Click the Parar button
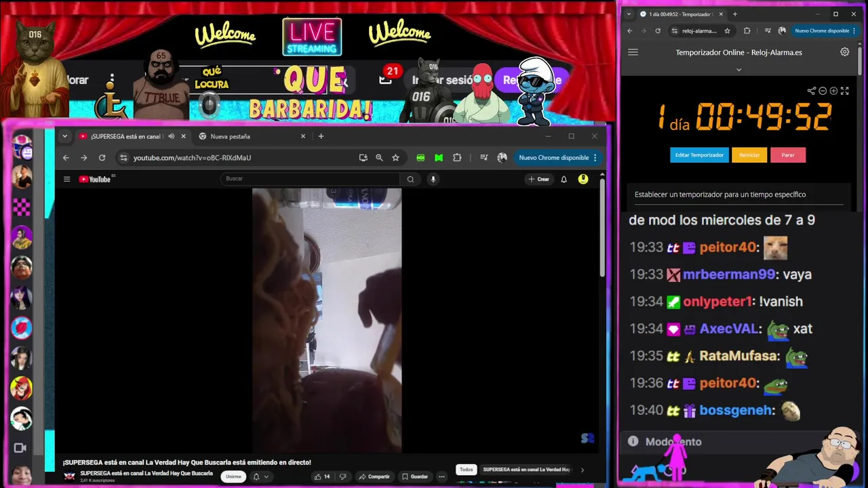Screen dimensions: 868x488 [787, 155]
